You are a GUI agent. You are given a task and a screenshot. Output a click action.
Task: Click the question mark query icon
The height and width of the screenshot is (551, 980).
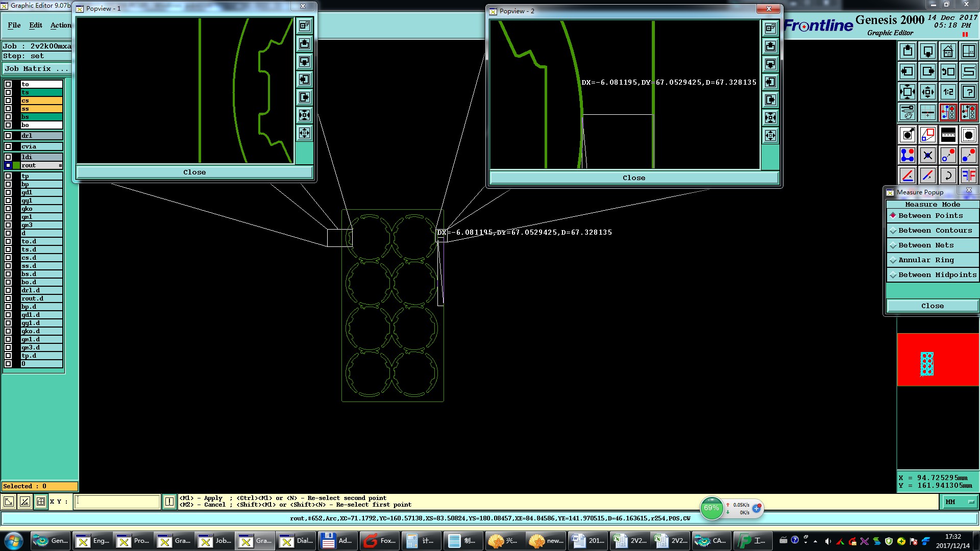[968, 92]
